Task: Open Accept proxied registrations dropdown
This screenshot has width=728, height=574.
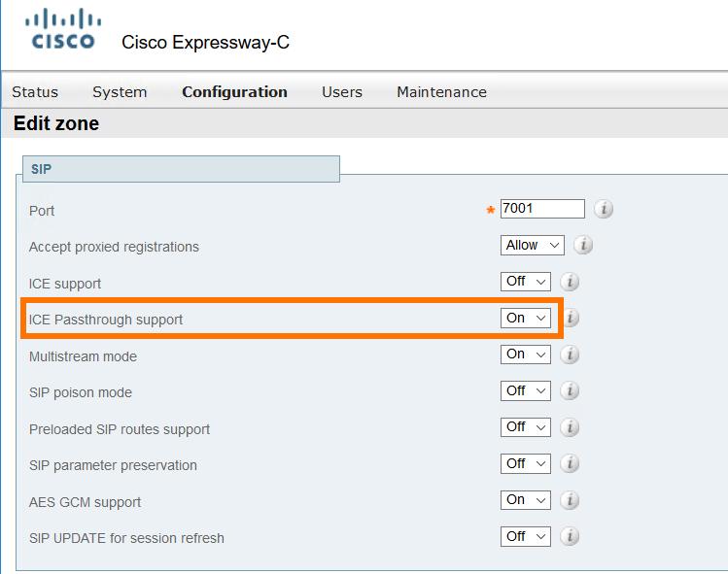Action: tap(533, 245)
